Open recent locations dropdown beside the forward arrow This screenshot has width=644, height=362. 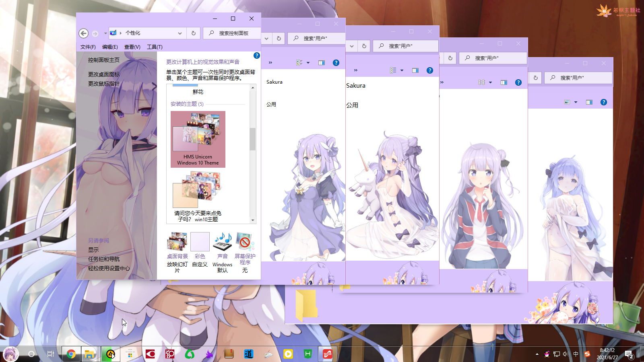pyautogui.click(x=105, y=33)
